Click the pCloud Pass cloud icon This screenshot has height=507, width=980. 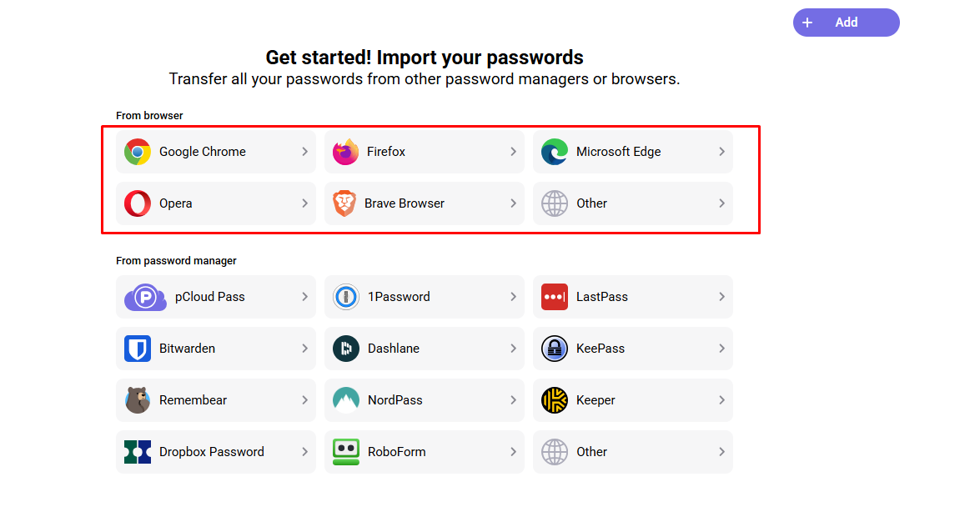[145, 297]
